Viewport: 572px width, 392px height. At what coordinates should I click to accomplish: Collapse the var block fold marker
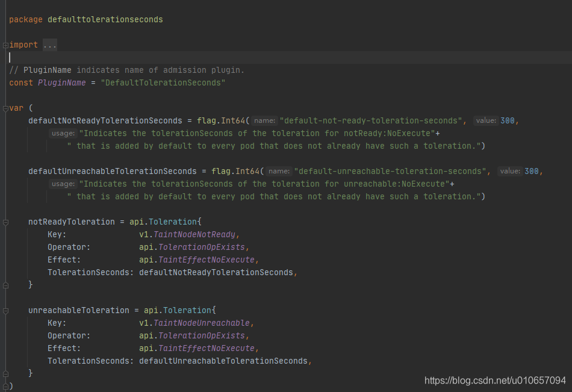5,108
